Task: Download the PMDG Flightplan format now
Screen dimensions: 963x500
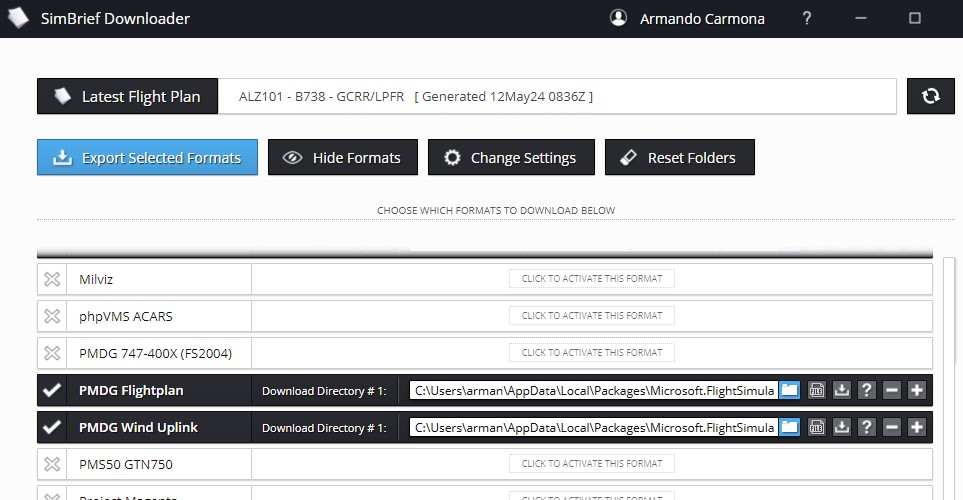Action: tap(841, 390)
